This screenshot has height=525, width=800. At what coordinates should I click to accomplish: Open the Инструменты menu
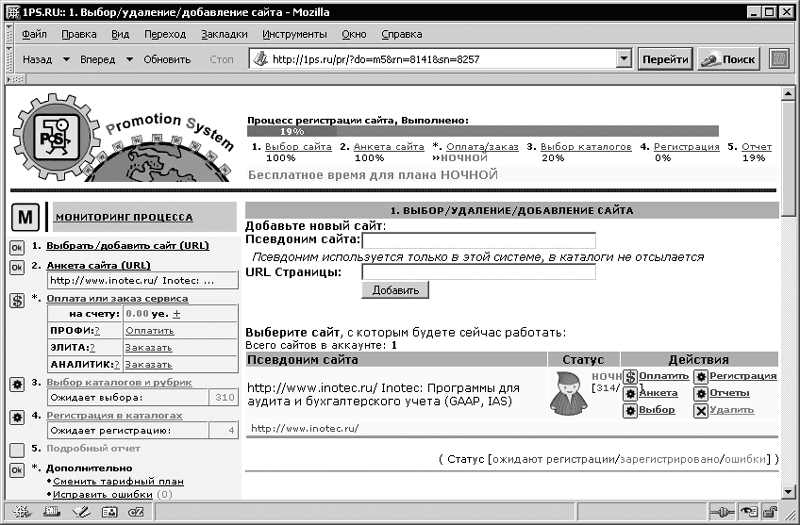click(x=294, y=34)
